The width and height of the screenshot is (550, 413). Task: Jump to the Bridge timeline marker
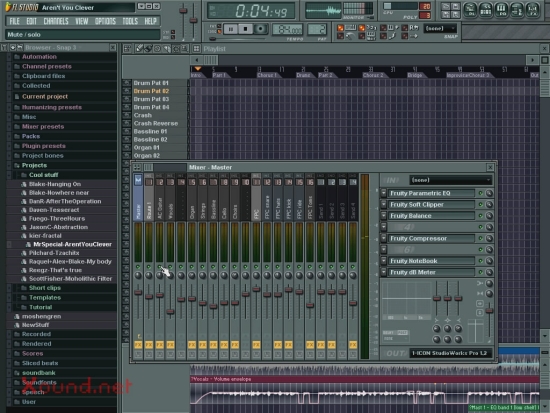coord(416,75)
